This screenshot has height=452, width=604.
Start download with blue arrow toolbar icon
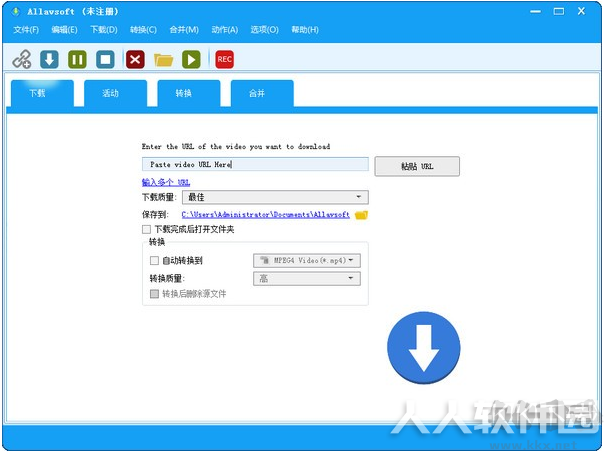coord(49,59)
